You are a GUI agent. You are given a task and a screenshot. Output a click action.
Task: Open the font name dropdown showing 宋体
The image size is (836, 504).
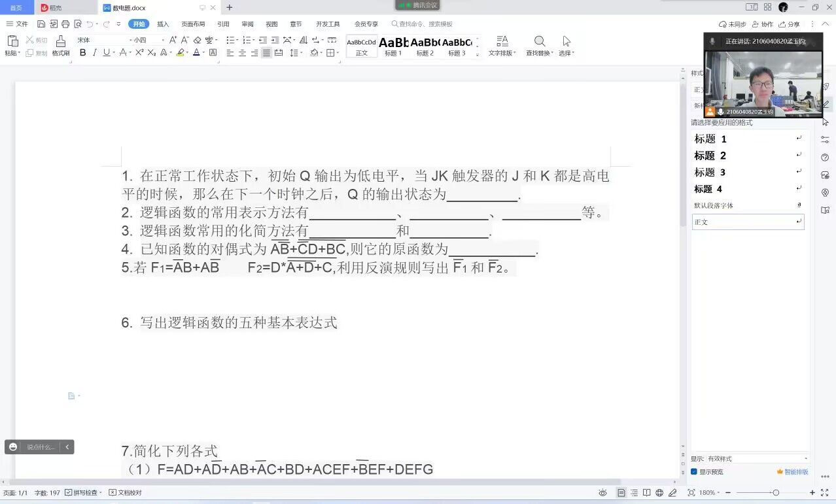pyautogui.click(x=101, y=40)
